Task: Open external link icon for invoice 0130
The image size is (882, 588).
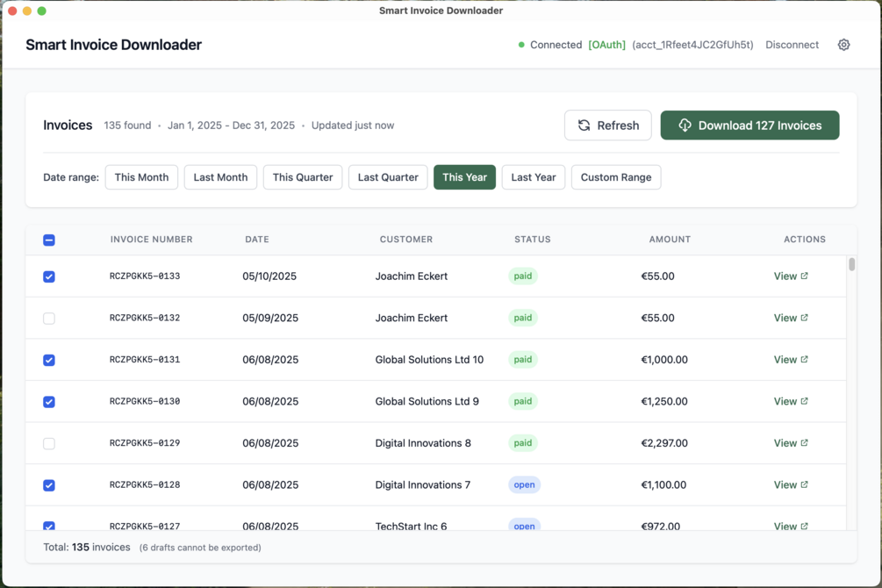Action: 805,400
